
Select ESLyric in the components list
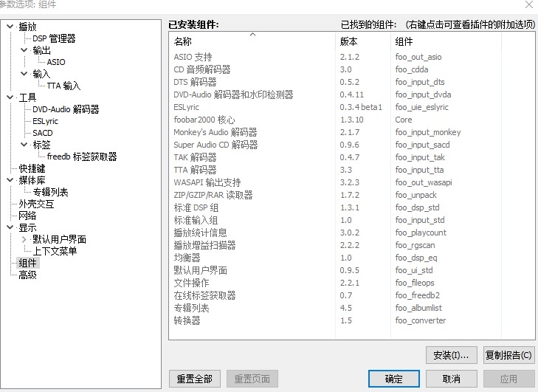352,107
